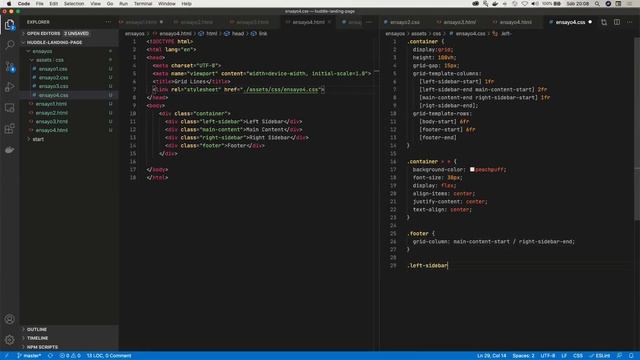The image size is (640, 360).
Task: Click the 13 LOC, 0 Comment status item
Action: pos(109,356)
